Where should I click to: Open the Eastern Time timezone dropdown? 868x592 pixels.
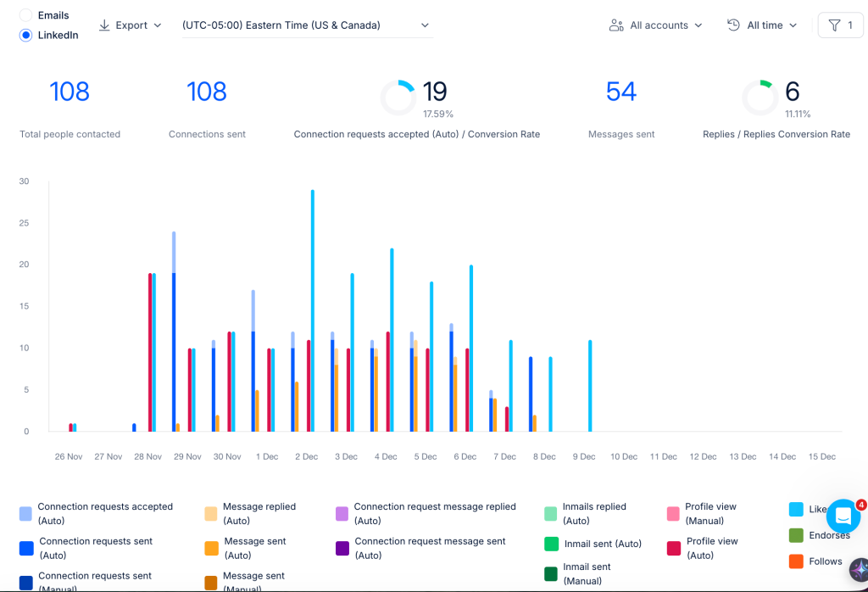click(x=307, y=25)
